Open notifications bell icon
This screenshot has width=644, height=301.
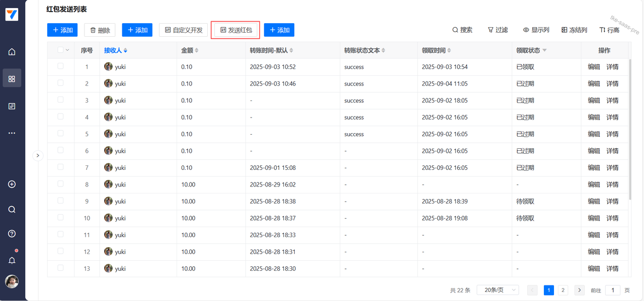click(x=12, y=260)
